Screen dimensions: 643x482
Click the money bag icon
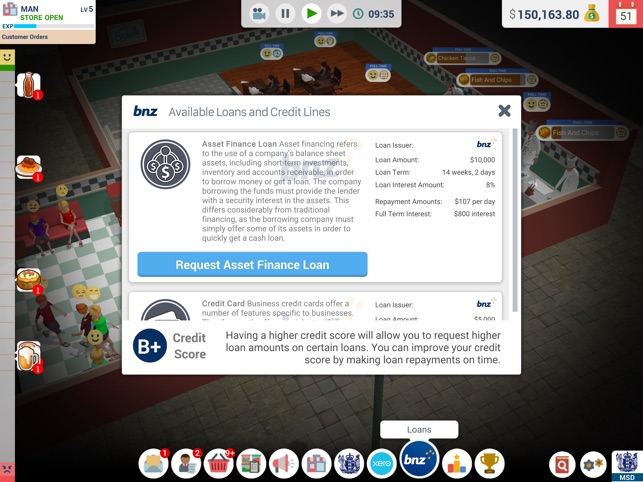(x=592, y=14)
